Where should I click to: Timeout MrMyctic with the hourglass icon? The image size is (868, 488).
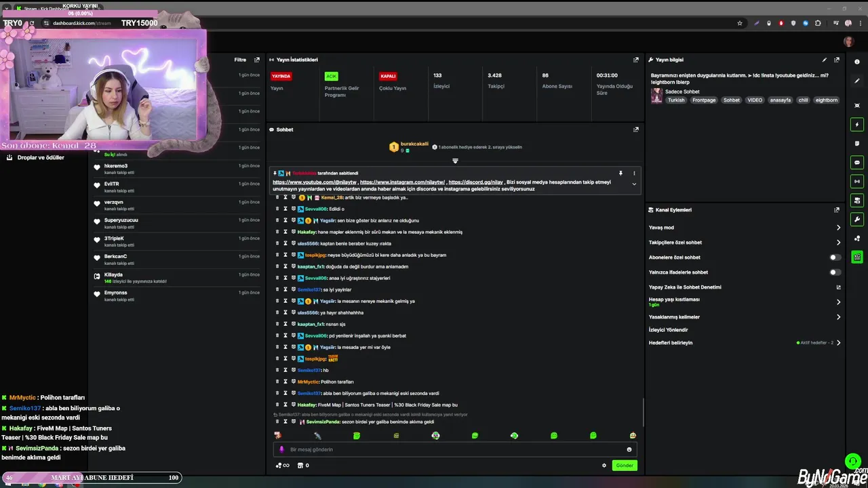point(285,382)
